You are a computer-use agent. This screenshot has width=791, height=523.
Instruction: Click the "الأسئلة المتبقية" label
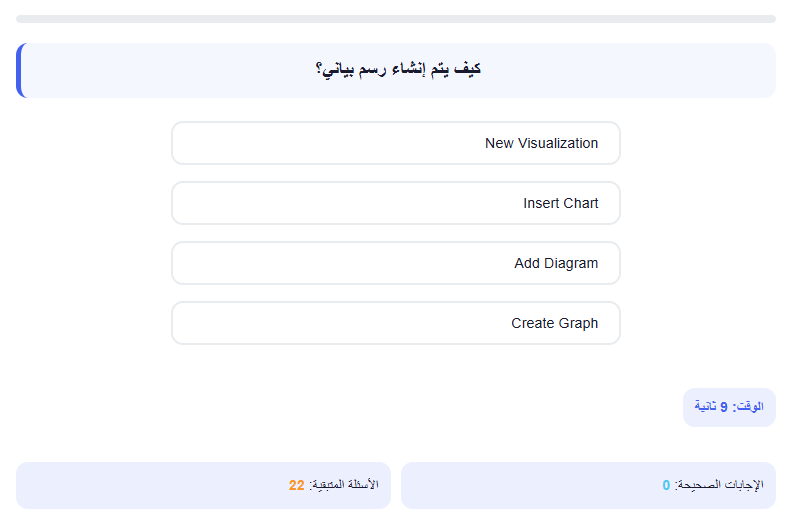pos(344,485)
